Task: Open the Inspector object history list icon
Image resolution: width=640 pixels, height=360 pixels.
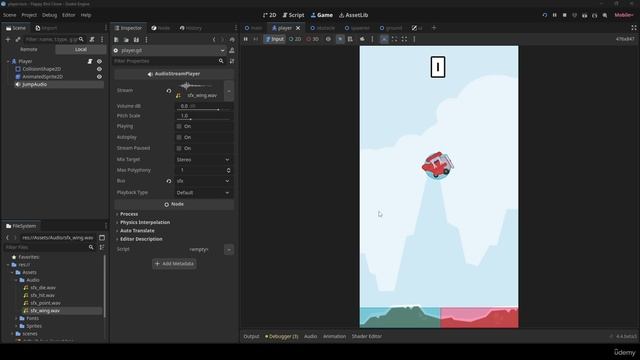Action: click(x=232, y=40)
